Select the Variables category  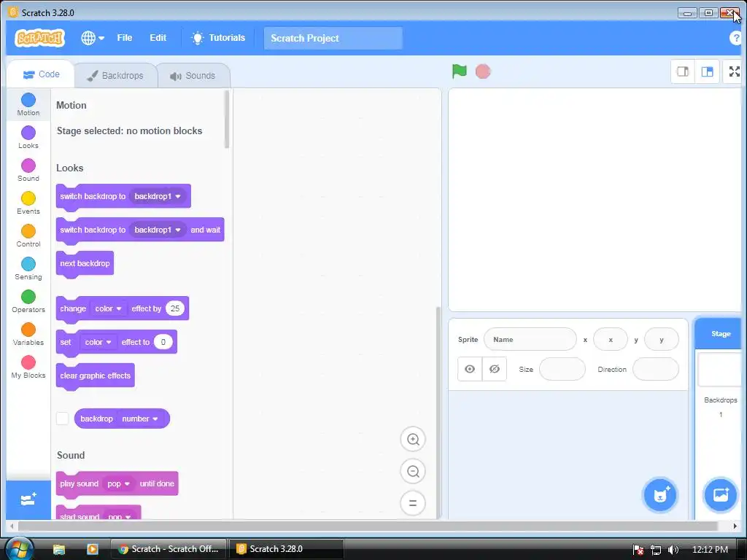[x=28, y=334]
